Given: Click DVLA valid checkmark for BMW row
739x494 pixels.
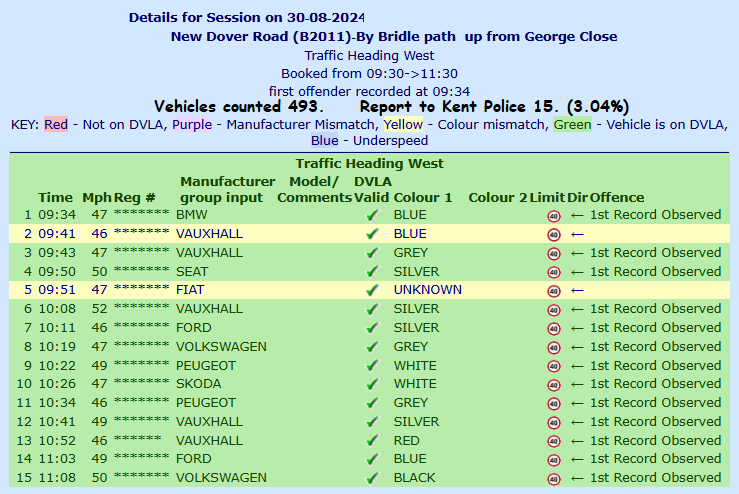Looking at the screenshot, I should click(372, 215).
